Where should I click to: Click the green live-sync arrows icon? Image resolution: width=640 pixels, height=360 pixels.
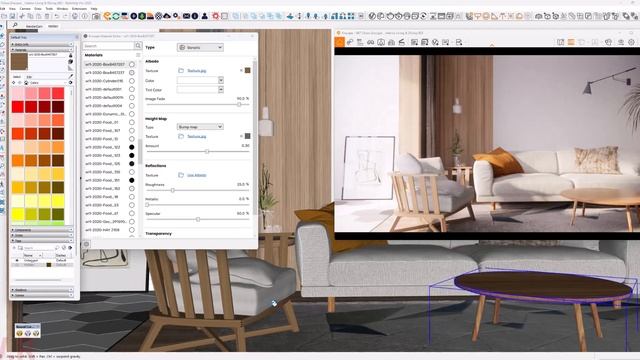[116, 16]
